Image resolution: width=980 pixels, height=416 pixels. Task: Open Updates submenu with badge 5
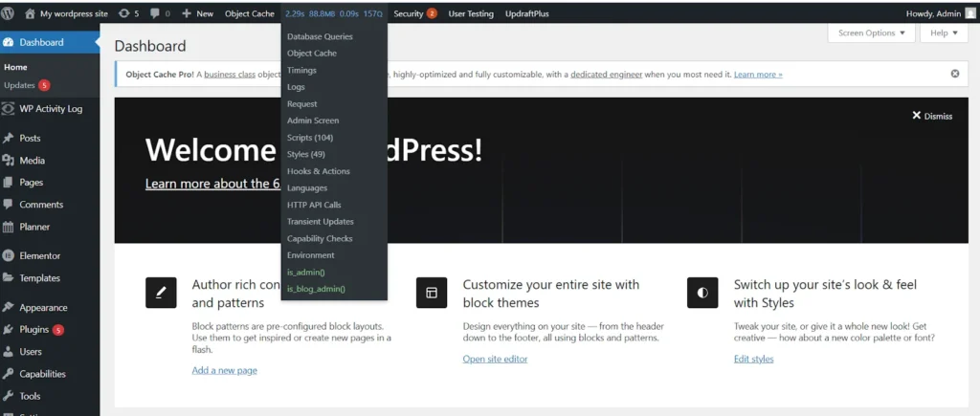click(26, 85)
